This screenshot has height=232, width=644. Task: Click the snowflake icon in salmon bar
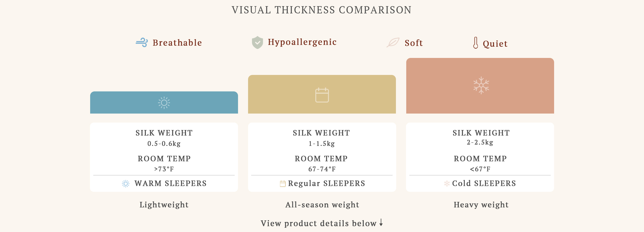pos(481,85)
